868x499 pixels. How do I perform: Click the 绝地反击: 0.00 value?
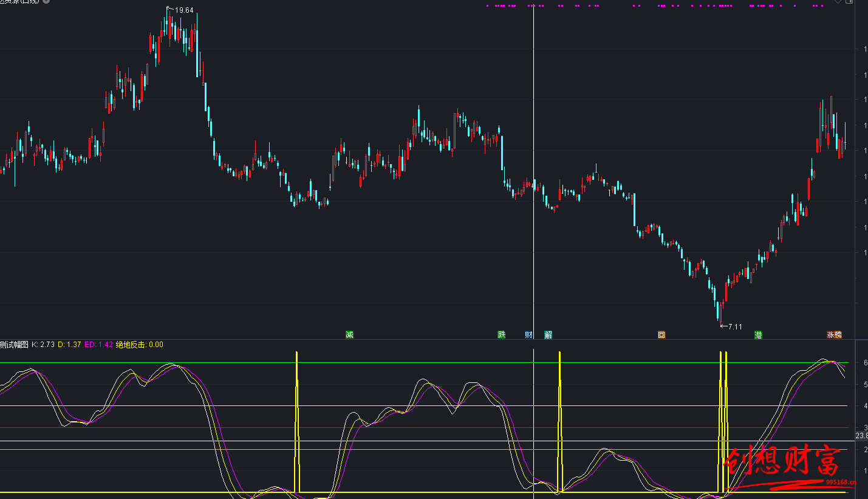tap(140, 345)
